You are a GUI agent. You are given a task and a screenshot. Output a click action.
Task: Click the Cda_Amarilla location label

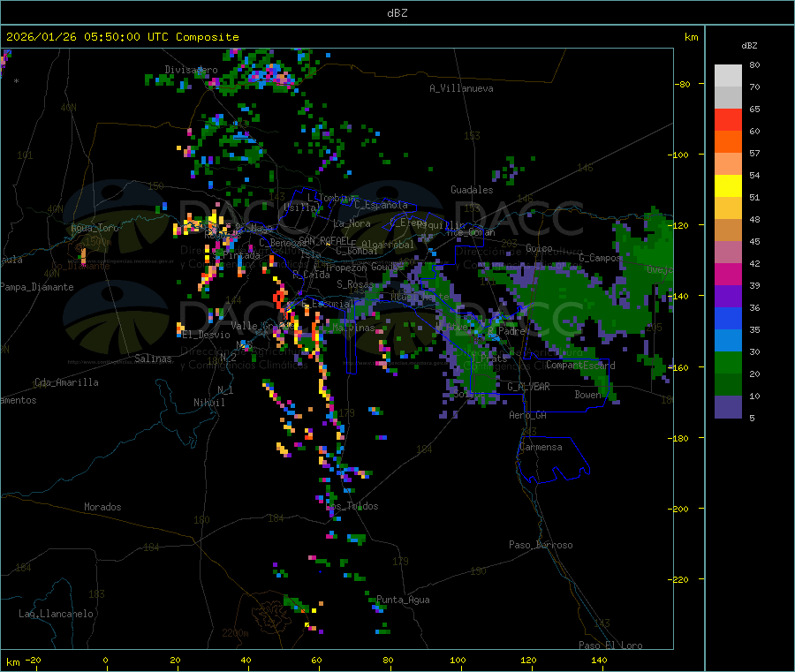click(x=66, y=382)
